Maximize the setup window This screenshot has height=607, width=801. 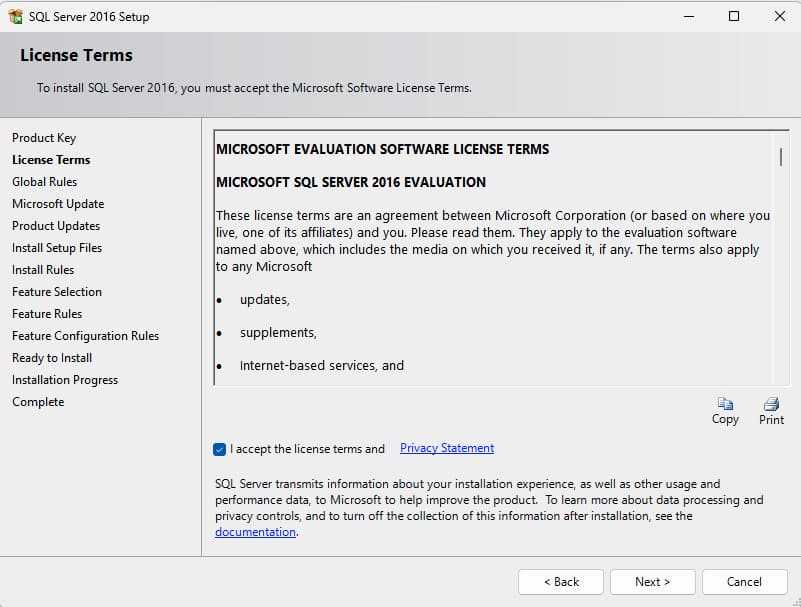734,16
